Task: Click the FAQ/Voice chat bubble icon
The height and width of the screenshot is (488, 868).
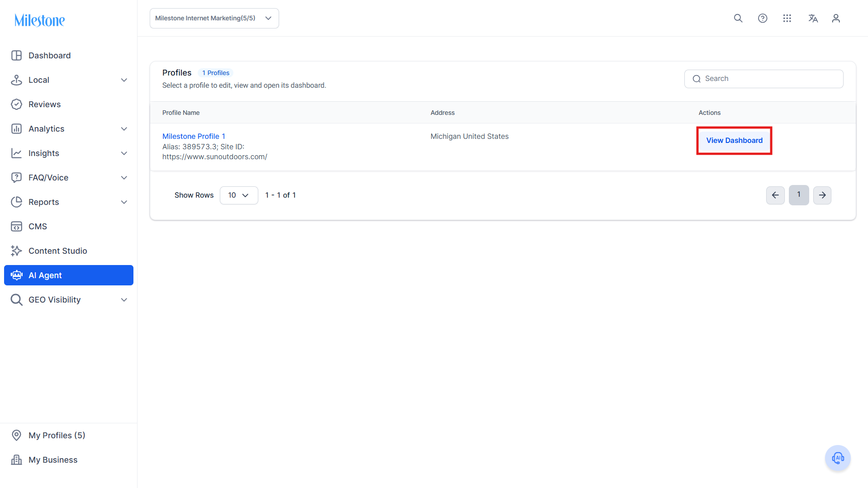Action: (x=17, y=178)
